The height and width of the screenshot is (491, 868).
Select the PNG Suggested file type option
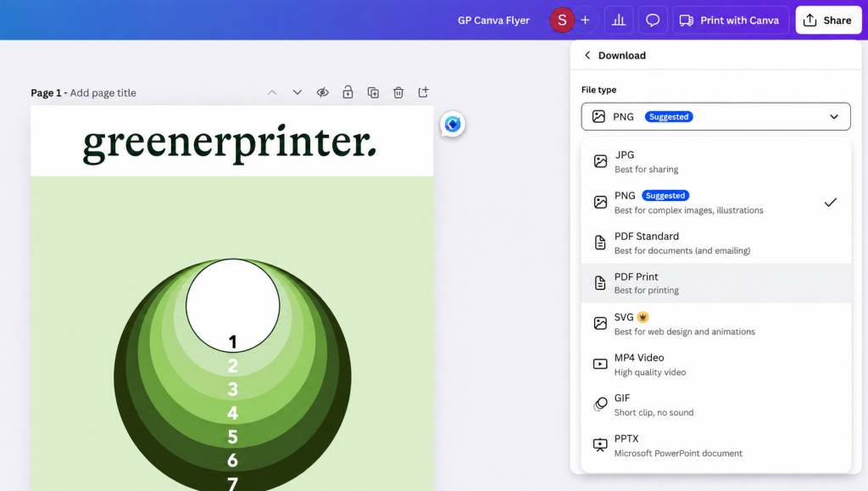coord(715,202)
